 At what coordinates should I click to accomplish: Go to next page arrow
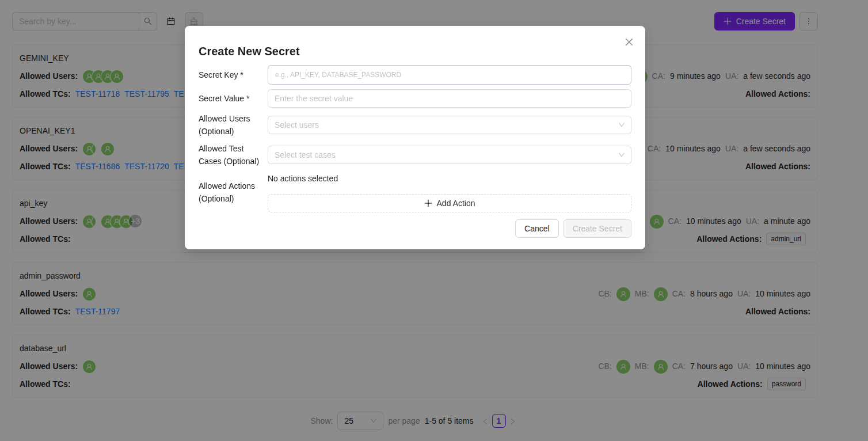(x=513, y=421)
